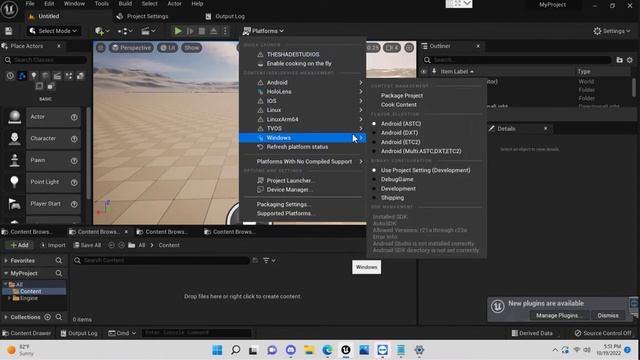Open viewport options hamburger menu
This screenshot has height=360, width=640.
coord(101,48)
